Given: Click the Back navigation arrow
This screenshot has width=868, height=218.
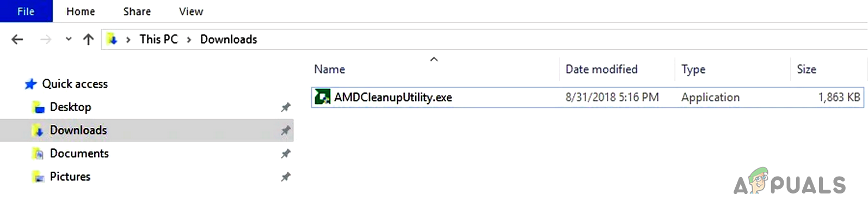Looking at the screenshot, I should pos(17,39).
